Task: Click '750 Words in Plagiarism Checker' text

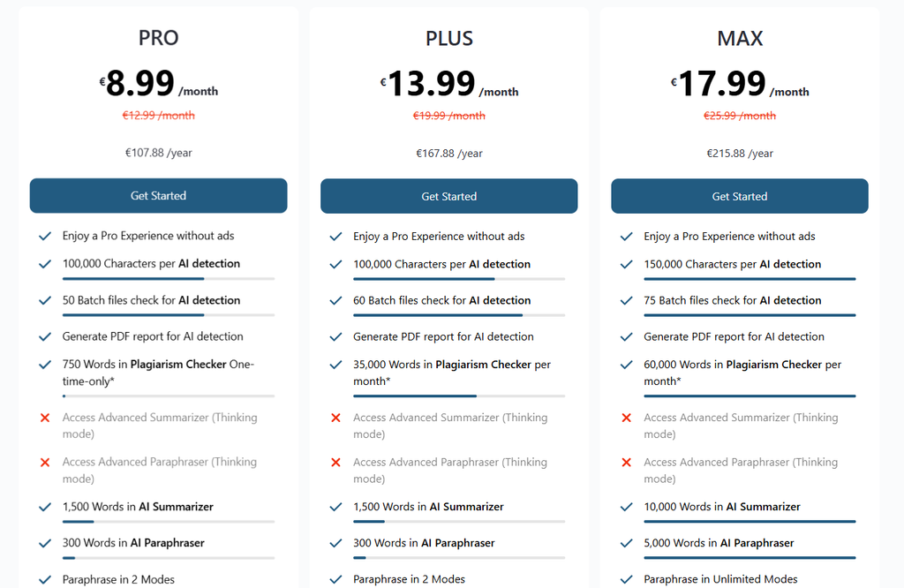Action: pyautogui.click(x=159, y=373)
